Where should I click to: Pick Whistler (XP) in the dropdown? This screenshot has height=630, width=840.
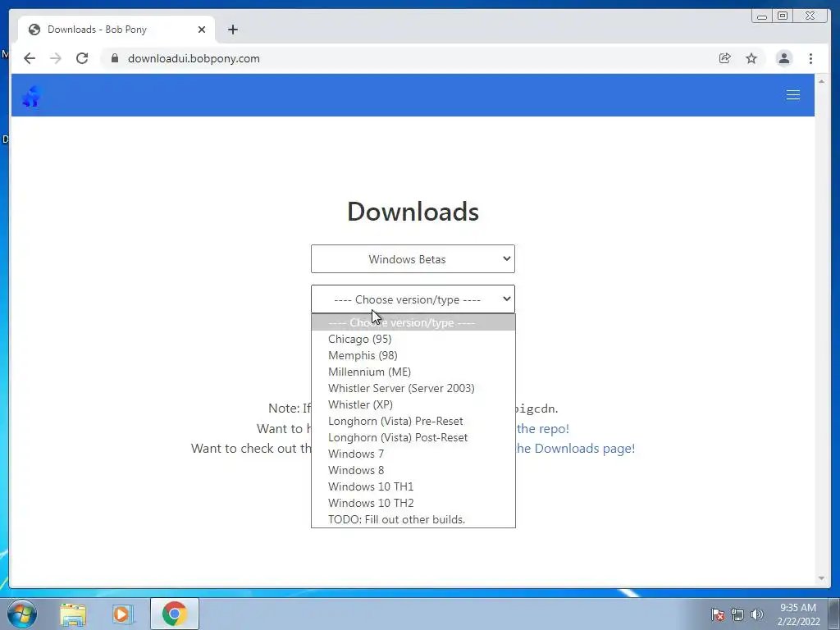coord(413,404)
